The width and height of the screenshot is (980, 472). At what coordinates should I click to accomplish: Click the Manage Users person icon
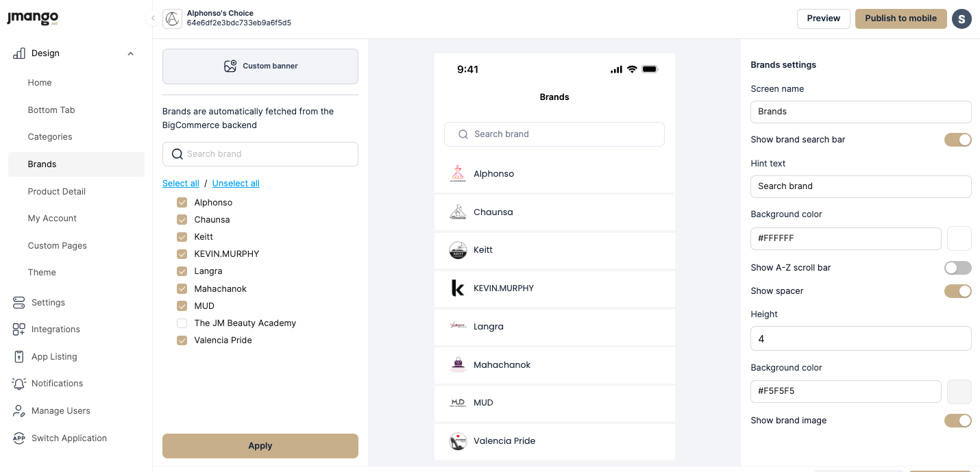pyautogui.click(x=19, y=411)
